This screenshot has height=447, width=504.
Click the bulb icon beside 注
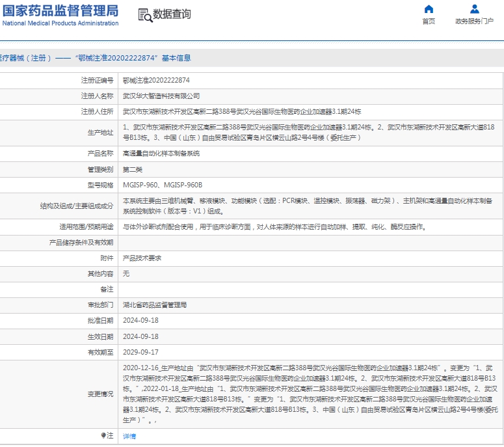tap(103, 435)
